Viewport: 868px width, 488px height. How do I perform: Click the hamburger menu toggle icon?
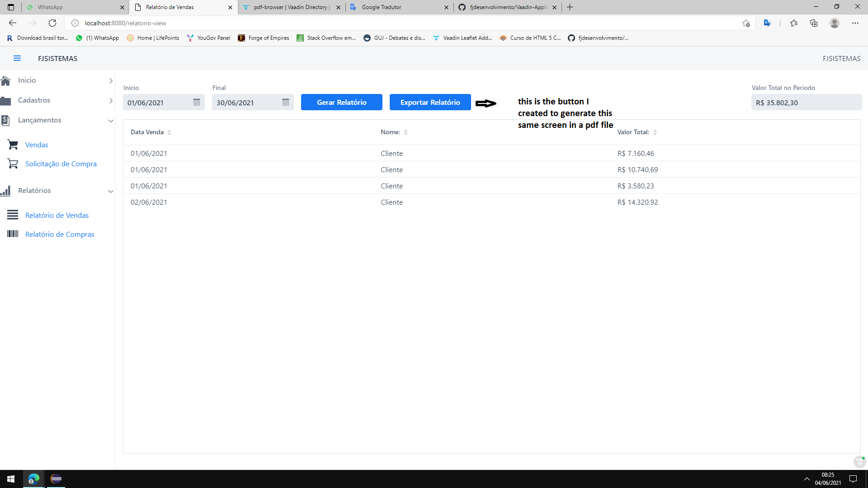[x=17, y=58]
